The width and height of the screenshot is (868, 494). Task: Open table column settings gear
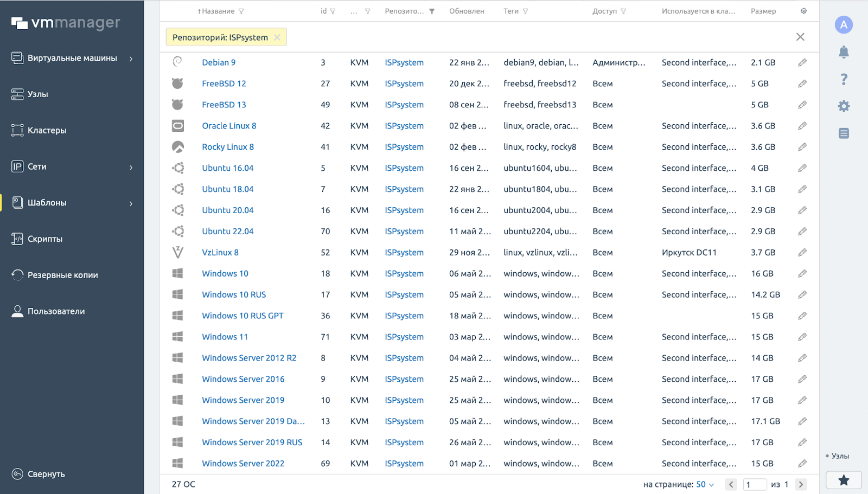click(803, 11)
